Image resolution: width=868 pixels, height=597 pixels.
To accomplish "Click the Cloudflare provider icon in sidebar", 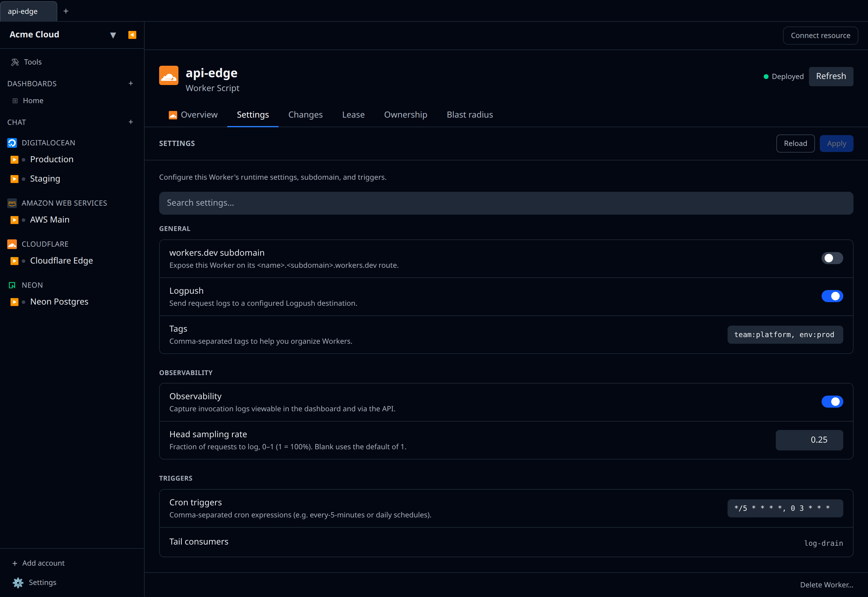I will coord(12,244).
